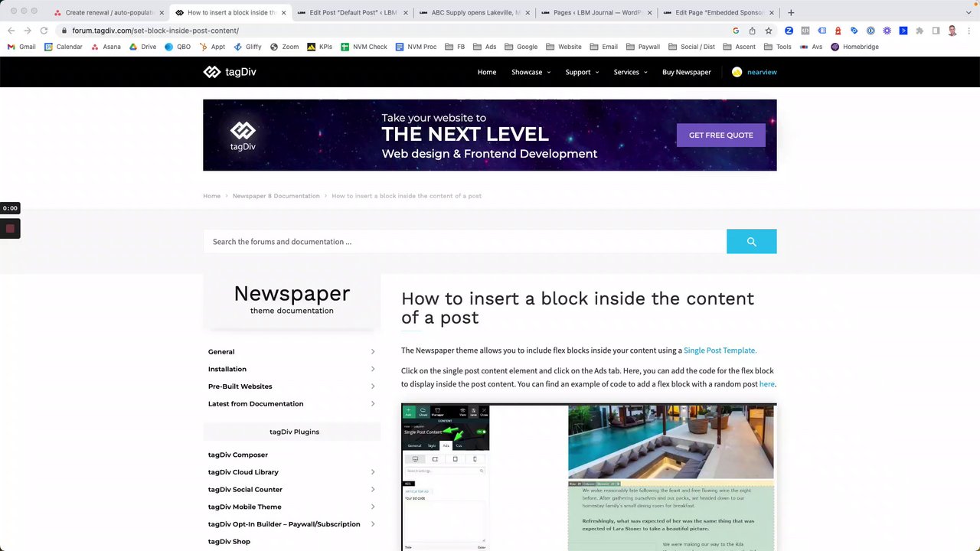Image resolution: width=980 pixels, height=551 pixels.
Task: Open the Services dropdown menu
Action: (x=630, y=72)
